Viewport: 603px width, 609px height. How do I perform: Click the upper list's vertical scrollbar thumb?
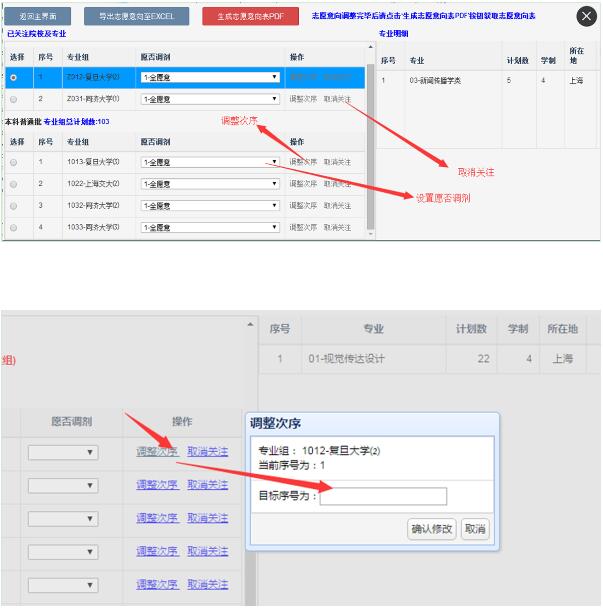pyautogui.click(x=370, y=146)
